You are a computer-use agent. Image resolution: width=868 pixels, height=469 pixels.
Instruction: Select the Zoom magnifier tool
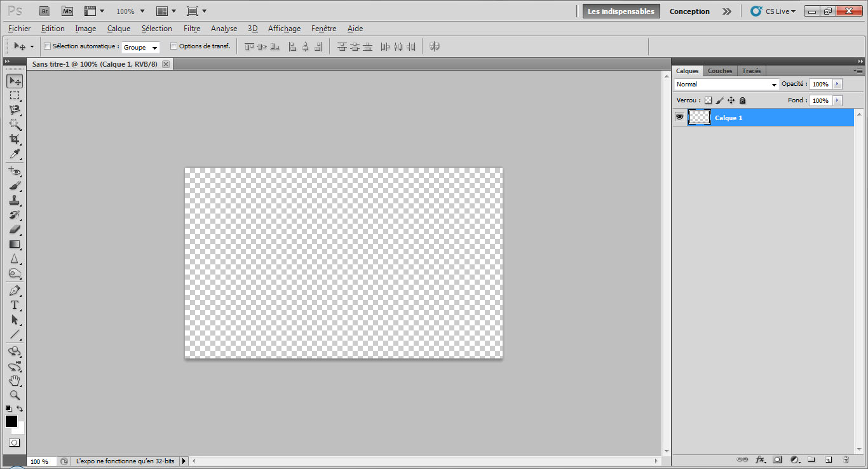(x=14, y=395)
